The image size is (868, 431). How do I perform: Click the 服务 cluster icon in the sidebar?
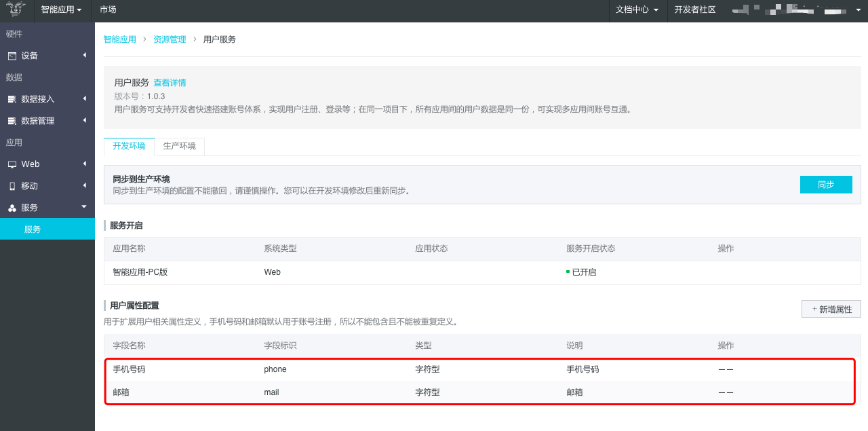12,208
